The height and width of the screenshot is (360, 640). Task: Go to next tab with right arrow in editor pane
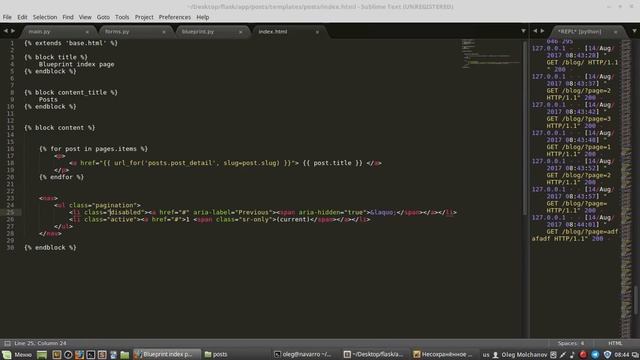(13, 31)
